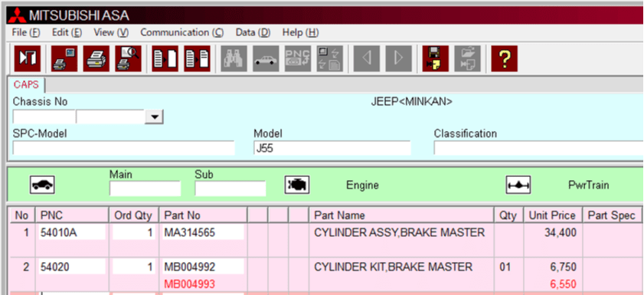
Task: Click unit price 34,400
Action: click(x=561, y=233)
